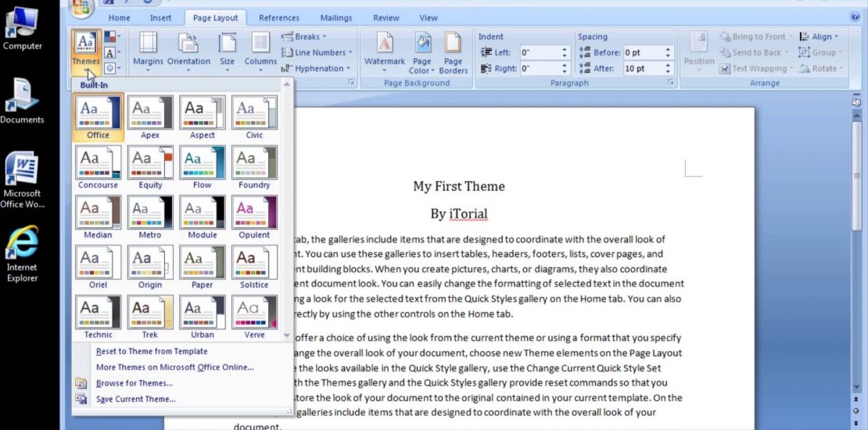Screen dimensions: 868x430
Task: Click the theme gallery scroll-down arrow
Action: (x=286, y=335)
